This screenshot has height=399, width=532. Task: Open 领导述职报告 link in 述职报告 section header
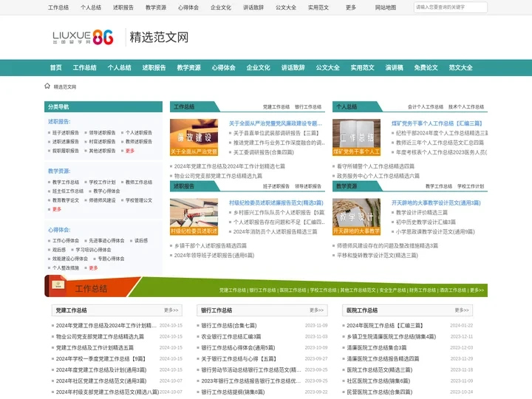(308, 186)
